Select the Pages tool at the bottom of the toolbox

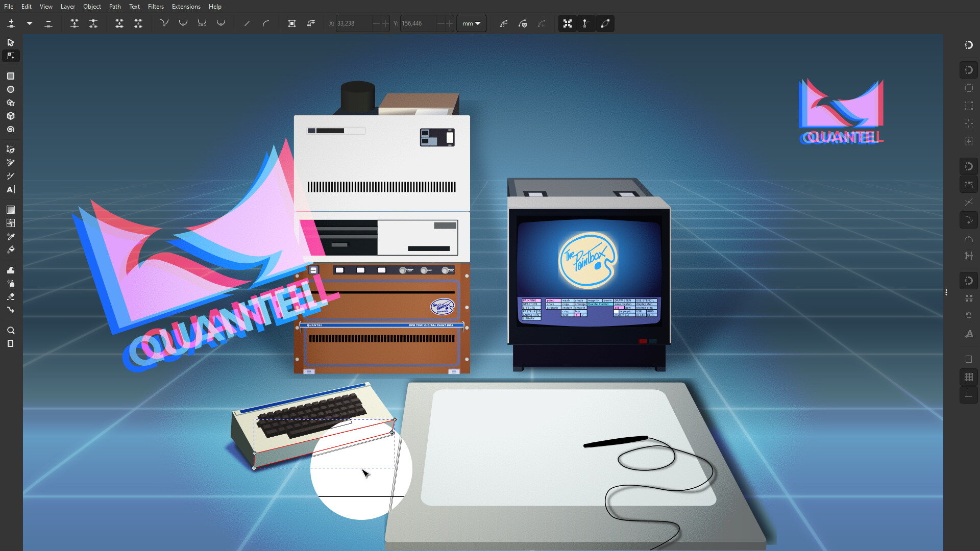pos(11,343)
